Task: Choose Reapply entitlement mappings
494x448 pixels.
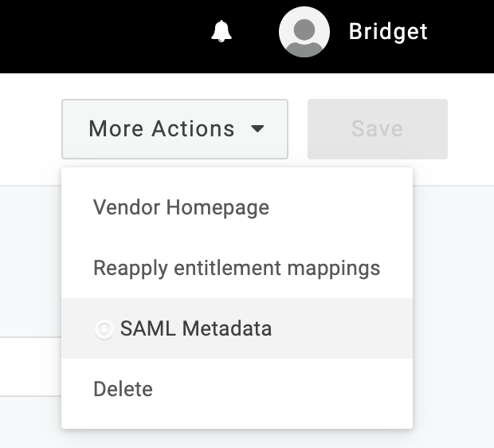Action: pyautogui.click(x=237, y=268)
